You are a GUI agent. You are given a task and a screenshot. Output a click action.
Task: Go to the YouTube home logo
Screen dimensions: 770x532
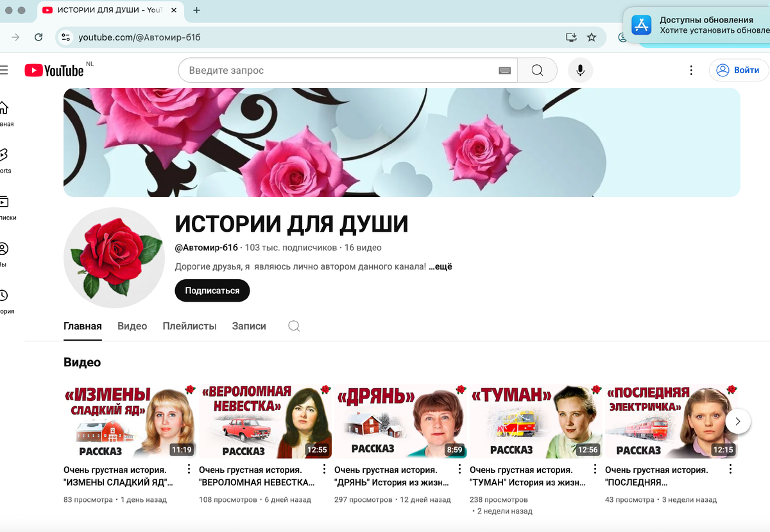pos(54,71)
